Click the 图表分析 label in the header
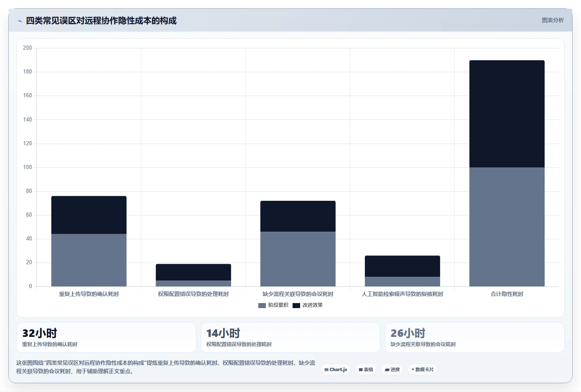Viewport: 581px width, 392px height. [553, 20]
